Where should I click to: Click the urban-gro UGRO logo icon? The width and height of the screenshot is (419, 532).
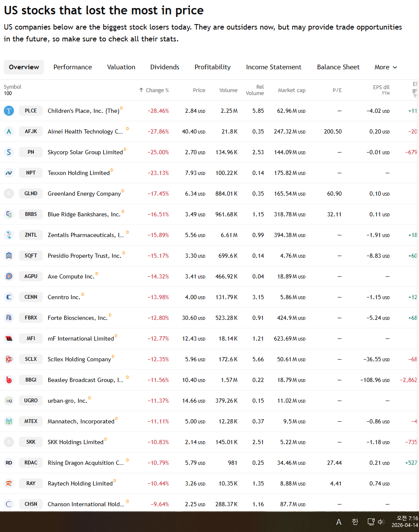pyautogui.click(x=9, y=401)
